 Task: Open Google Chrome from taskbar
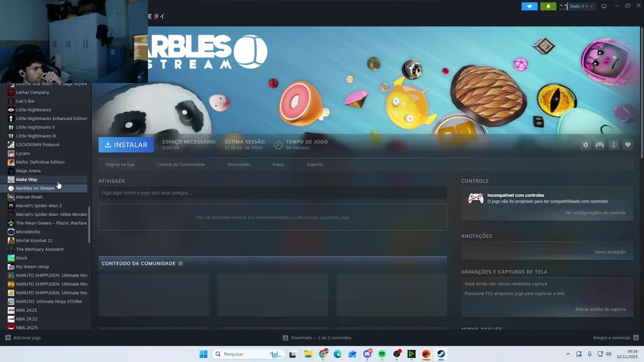tap(324, 354)
